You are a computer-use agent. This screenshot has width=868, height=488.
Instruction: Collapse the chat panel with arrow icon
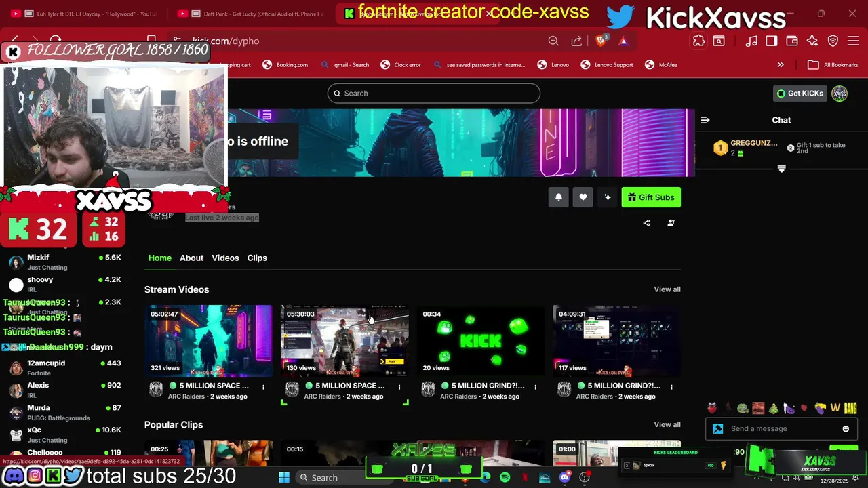pyautogui.click(x=705, y=120)
